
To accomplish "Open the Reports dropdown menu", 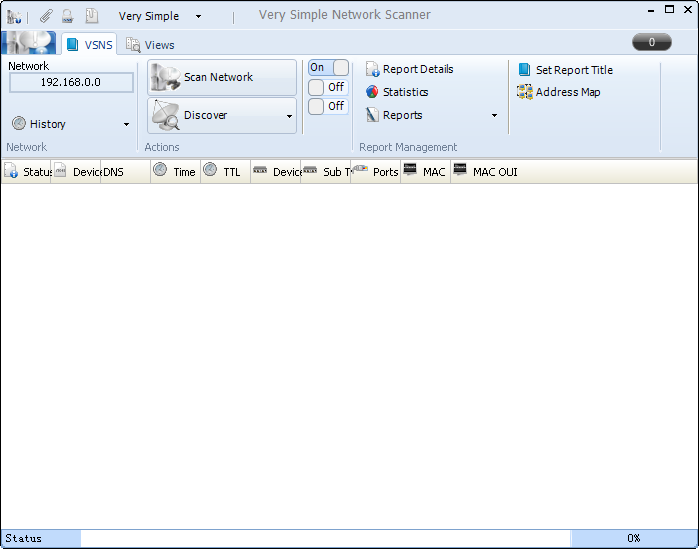I will click(x=494, y=116).
